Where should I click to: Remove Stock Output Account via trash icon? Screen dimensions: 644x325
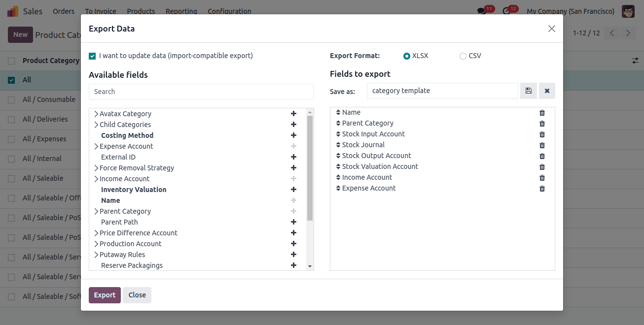[x=542, y=156]
